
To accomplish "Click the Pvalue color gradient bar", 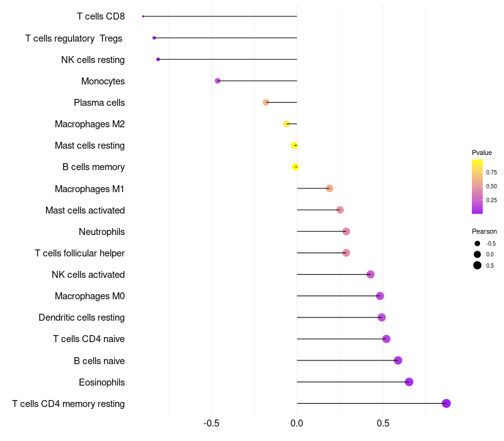I will click(x=477, y=186).
